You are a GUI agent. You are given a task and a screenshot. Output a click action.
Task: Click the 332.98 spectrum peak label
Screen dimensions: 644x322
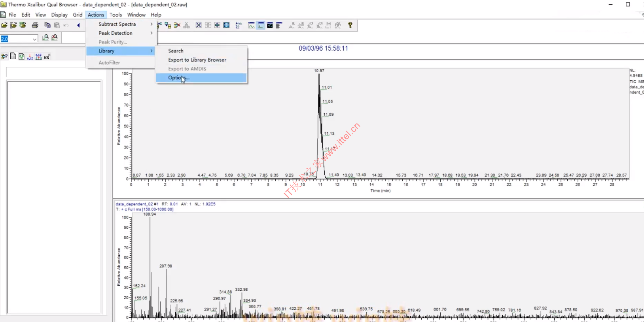pos(241,290)
